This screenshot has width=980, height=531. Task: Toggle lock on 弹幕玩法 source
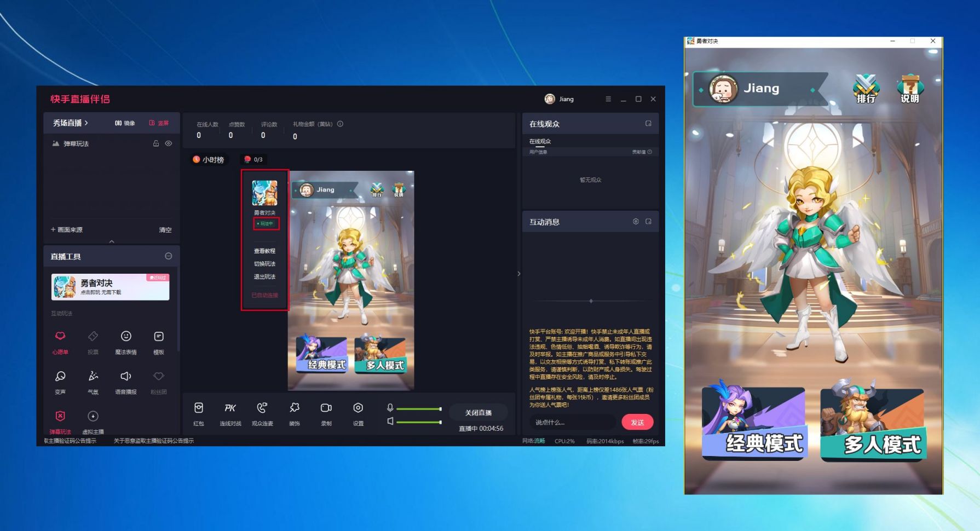[x=156, y=143]
